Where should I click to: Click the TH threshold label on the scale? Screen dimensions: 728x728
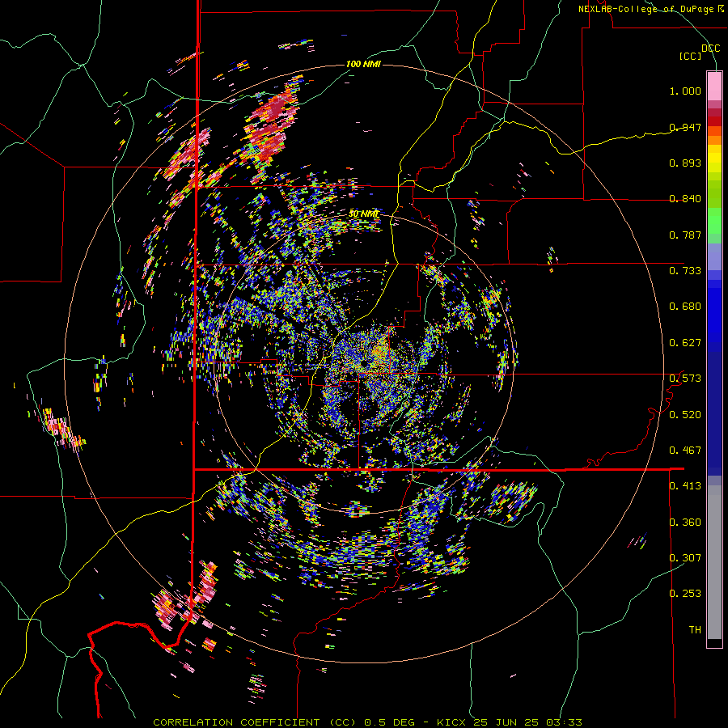[695, 630]
